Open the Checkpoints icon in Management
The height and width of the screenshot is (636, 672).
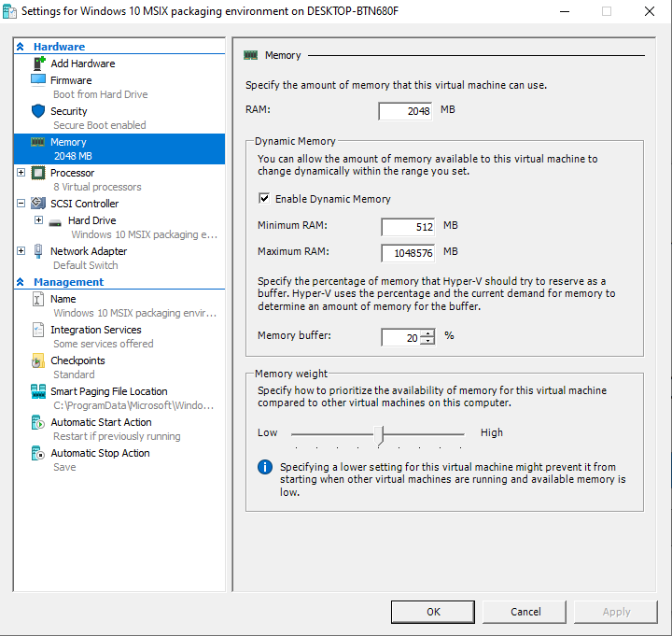pos(38,360)
